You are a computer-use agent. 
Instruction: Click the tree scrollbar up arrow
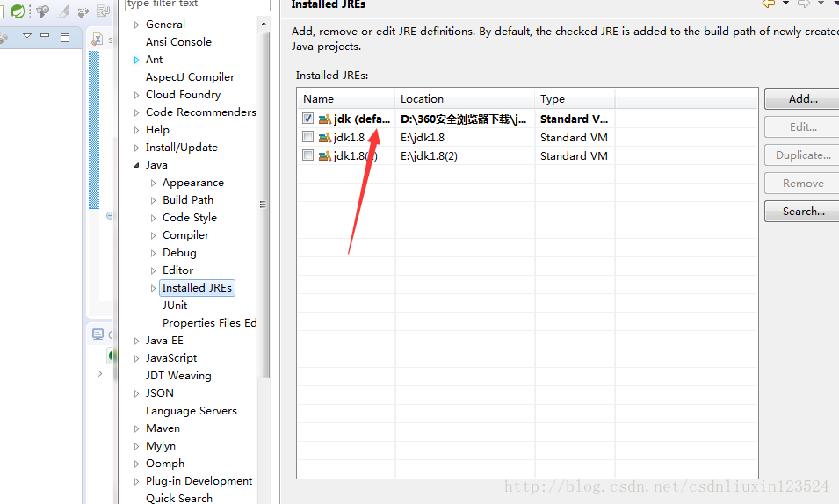[264, 24]
